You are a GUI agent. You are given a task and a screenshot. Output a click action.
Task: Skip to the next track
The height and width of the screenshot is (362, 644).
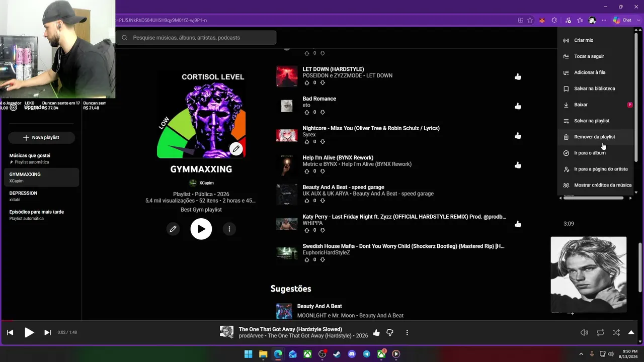47,332
